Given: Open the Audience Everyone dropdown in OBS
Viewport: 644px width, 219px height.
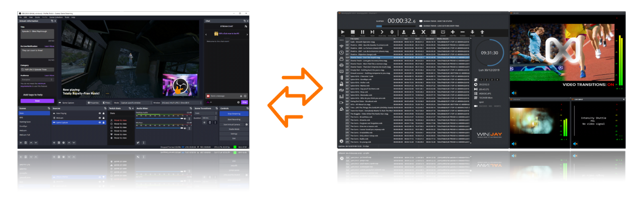Looking at the screenshot, I should pos(37,79).
